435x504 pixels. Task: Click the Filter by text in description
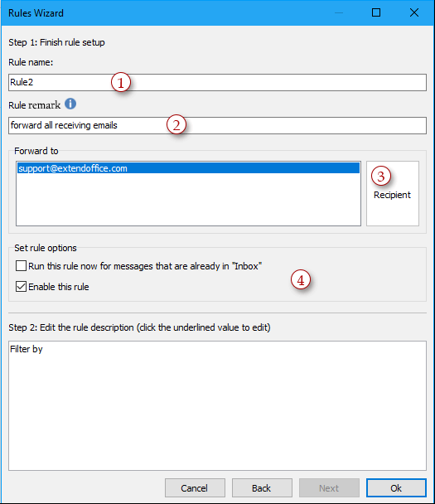pyautogui.click(x=27, y=349)
